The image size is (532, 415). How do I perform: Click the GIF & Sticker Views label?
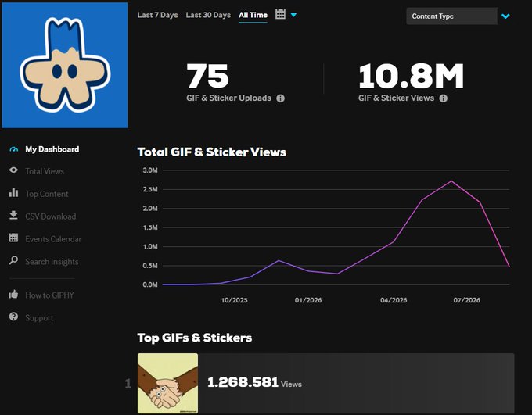pos(396,98)
